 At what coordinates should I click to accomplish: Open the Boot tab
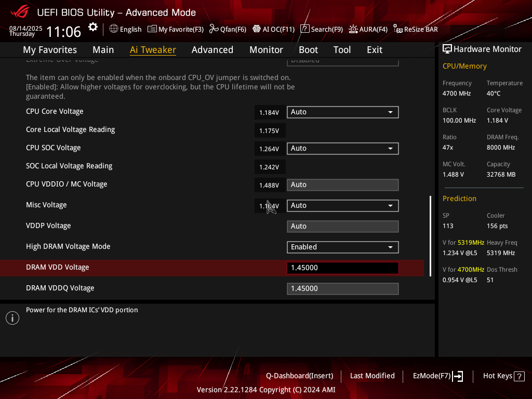(x=308, y=50)
